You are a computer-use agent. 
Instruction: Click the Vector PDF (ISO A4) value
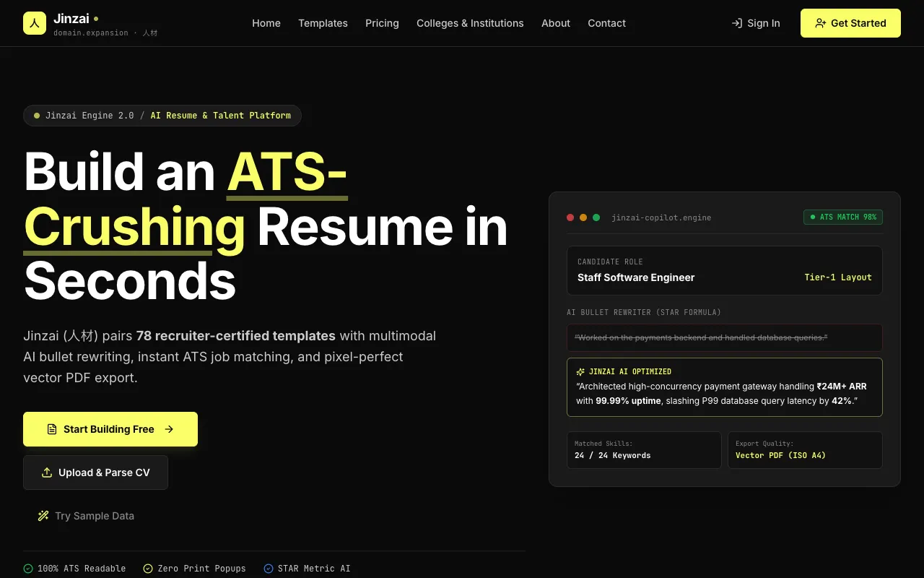coord(780,456)
